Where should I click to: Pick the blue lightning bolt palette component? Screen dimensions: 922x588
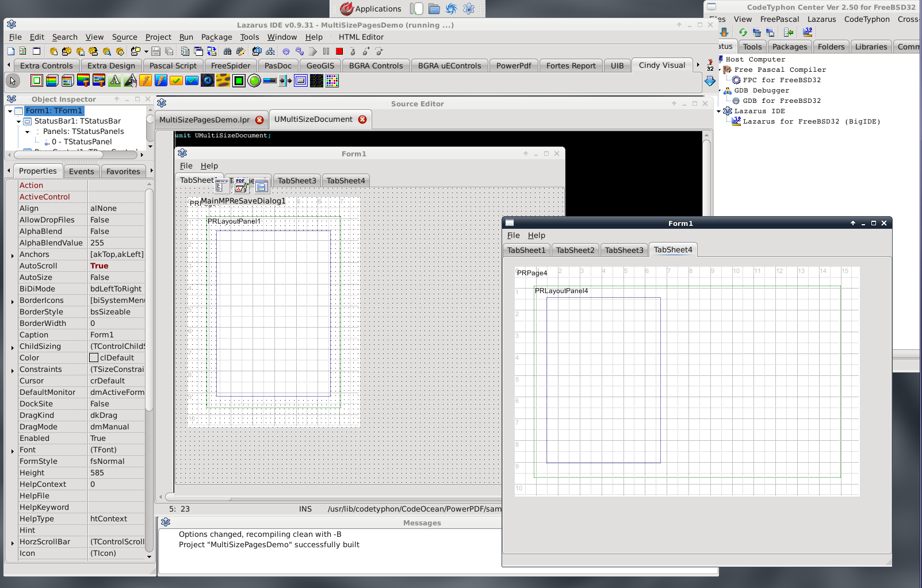161,80
